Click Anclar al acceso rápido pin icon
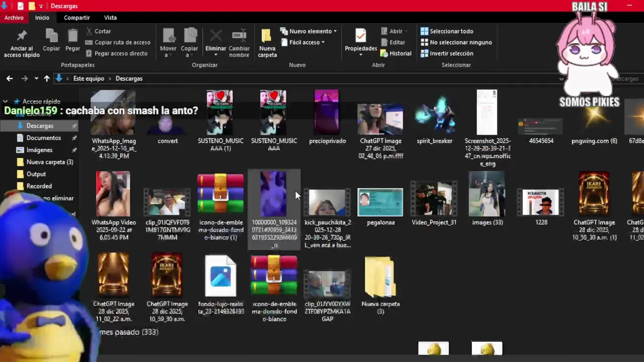This screenshot has height=362, width=644. pos(22,36)
